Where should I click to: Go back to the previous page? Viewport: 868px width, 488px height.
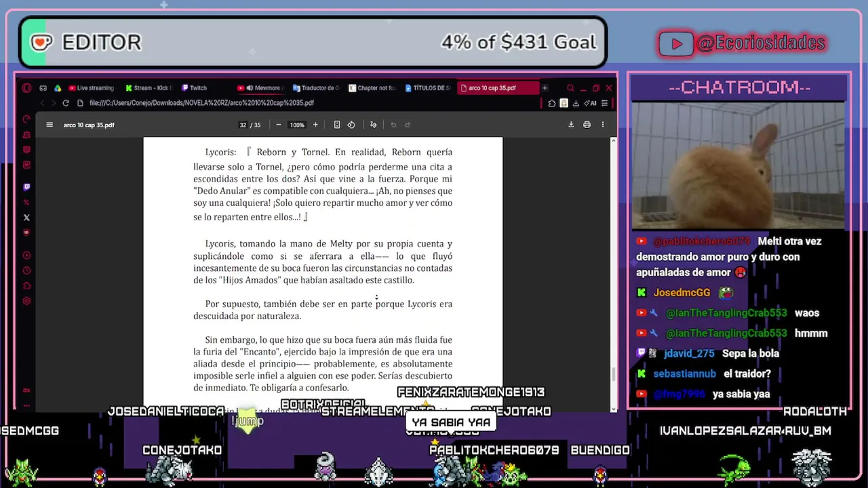pos(42,103)
